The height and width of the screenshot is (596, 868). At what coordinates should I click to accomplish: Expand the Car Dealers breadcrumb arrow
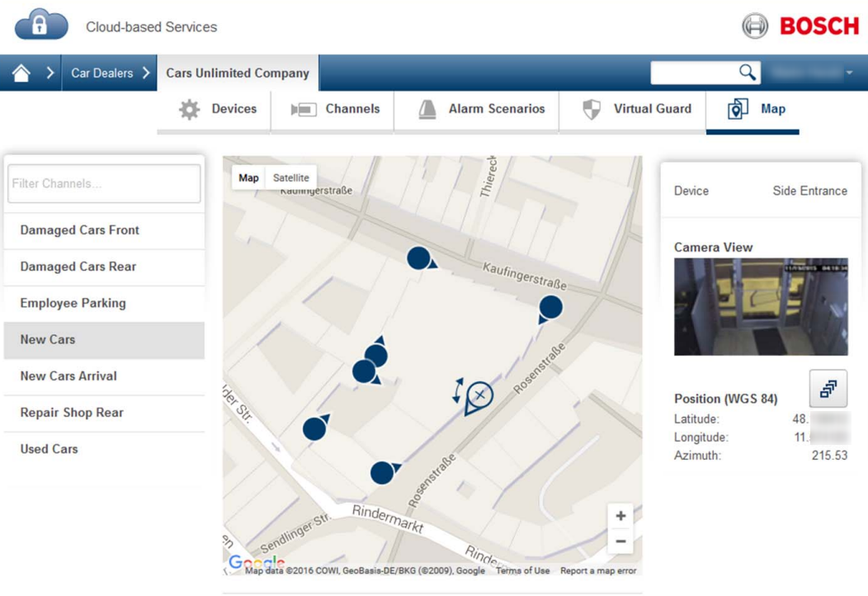click(x=146, y=73)
